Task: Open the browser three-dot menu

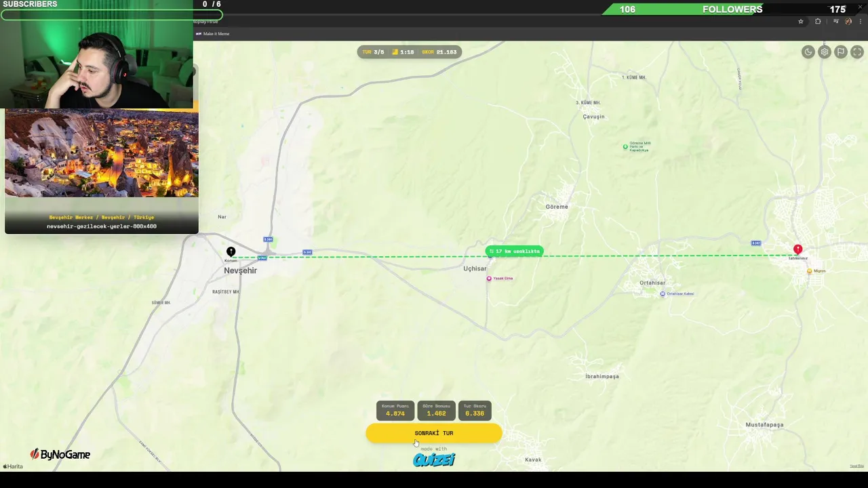Action: pyautogui.click(x=860, y=22)
